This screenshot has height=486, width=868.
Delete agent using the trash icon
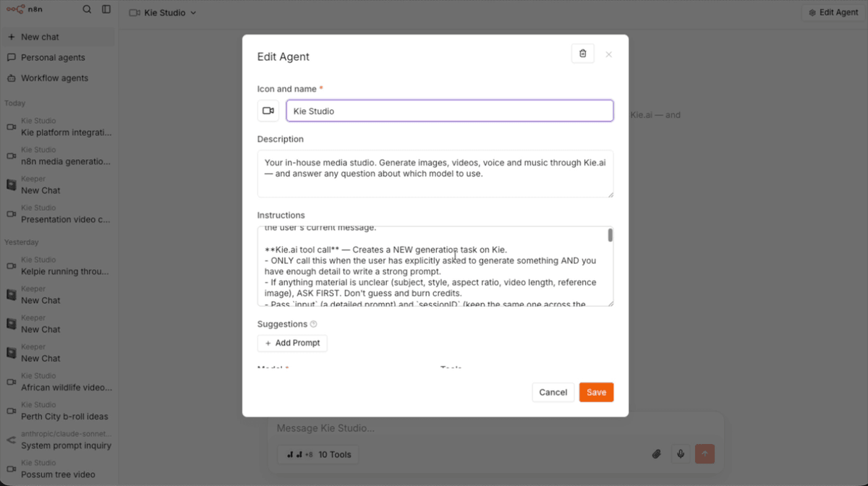click(582, 54)
